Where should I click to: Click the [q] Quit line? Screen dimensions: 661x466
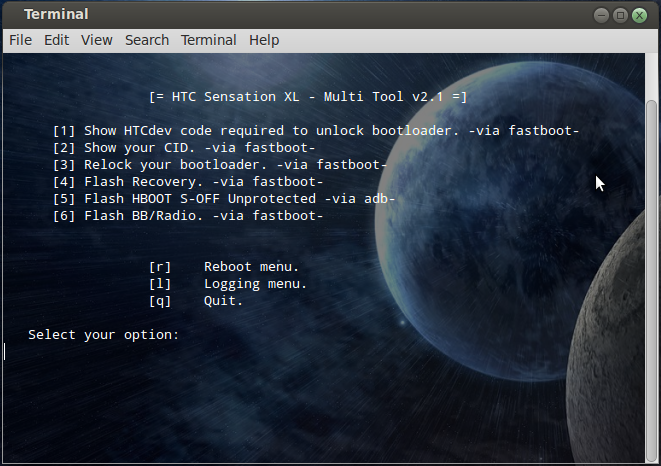[x=196, y=301]
